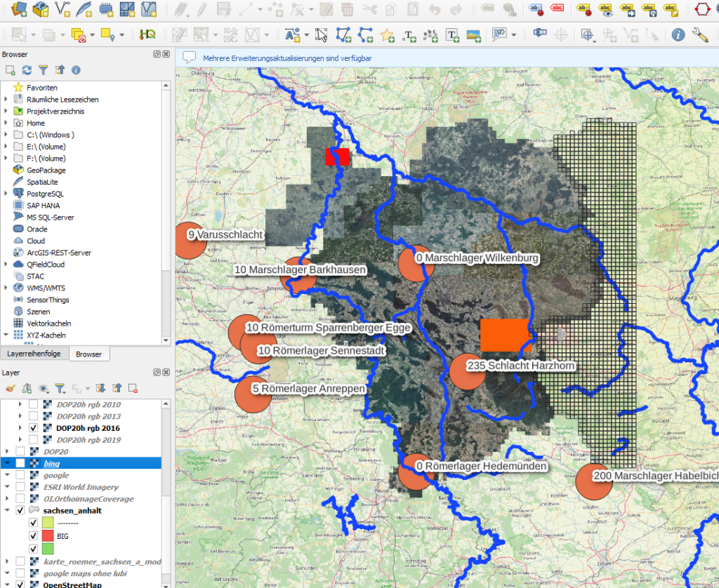Uncheck the DOP20h rgb 2016 layer
This screenshot has height=588, width=719.
[x=33, y=428]
